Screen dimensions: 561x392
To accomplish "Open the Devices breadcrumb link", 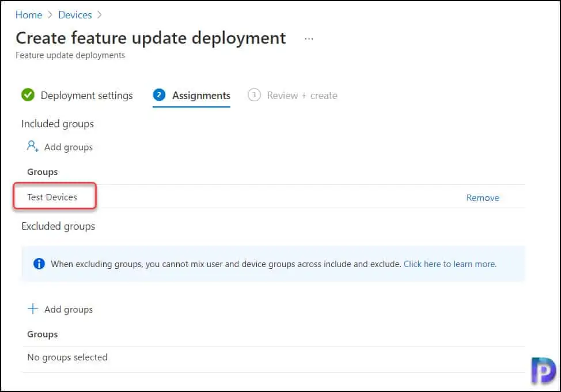I will (75, 15).
